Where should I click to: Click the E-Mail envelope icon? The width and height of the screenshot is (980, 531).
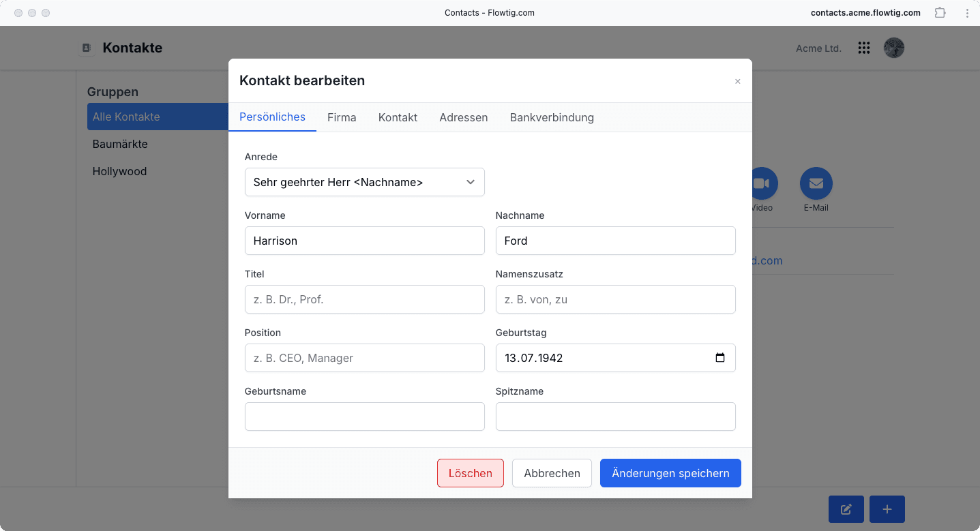[x=816, y=183]
